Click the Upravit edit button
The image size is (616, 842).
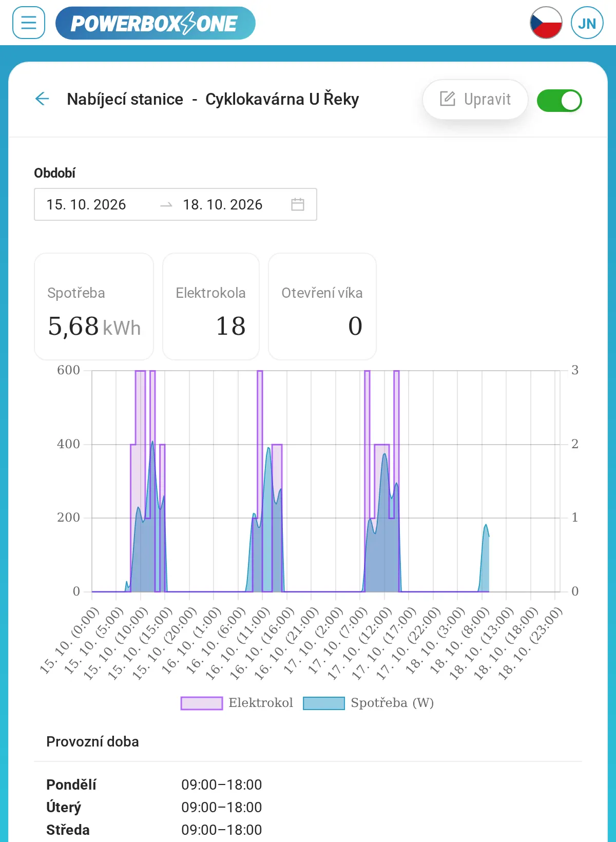click(x=475, y=99)
